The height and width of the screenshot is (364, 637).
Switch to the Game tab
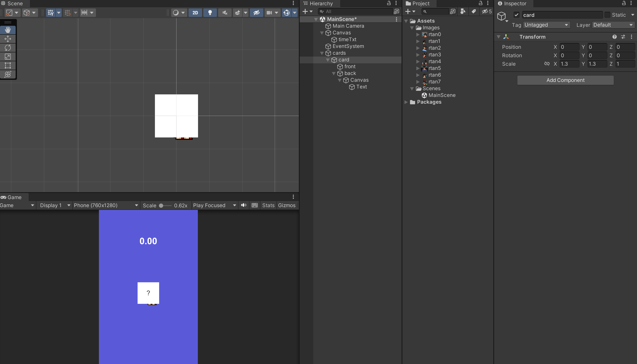[14, 197]
